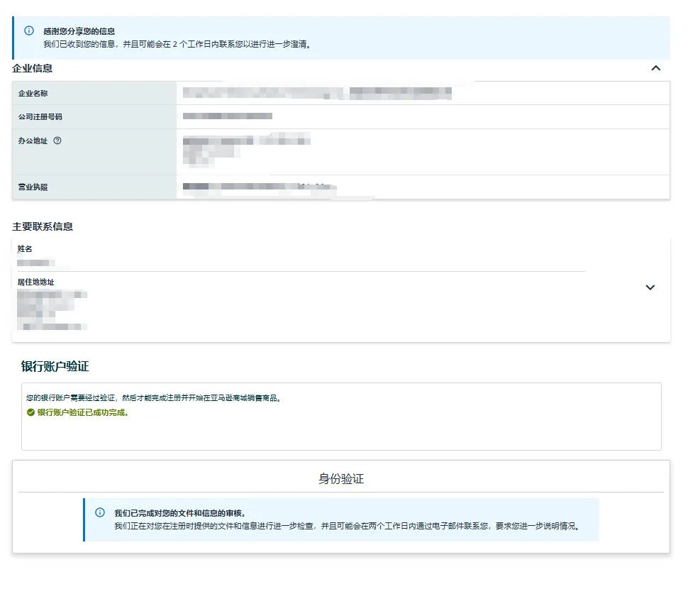Image resolution: width=700 pixels, height=594 pixels.
Task: Click the info icon in the top notification banner
Action: click(x=28, y=31)
